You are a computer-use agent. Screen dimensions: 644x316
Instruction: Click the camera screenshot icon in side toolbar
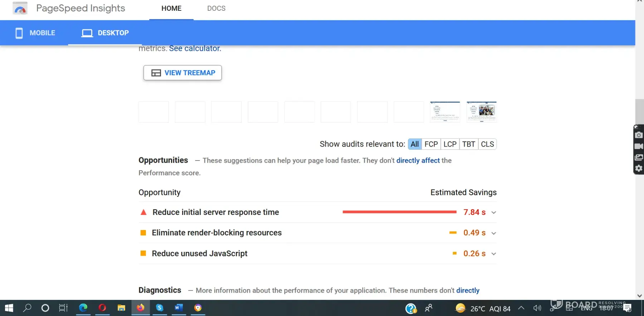(x=639, y=135)
